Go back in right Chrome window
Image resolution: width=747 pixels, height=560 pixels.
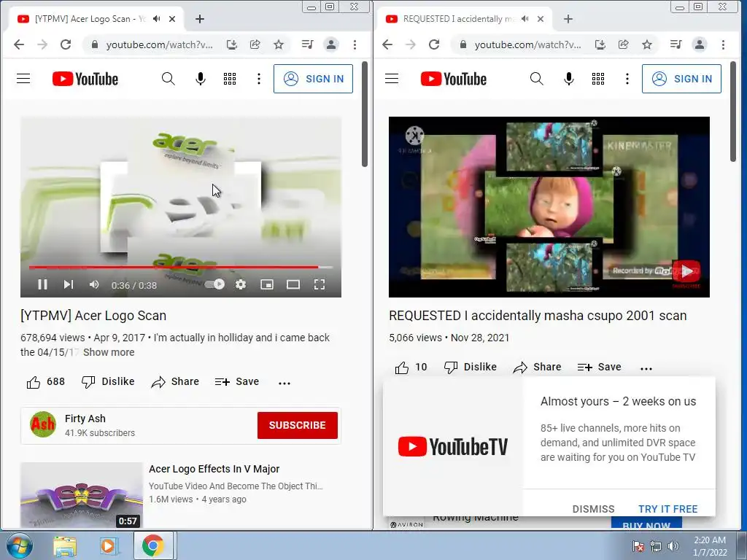point(387,44)
